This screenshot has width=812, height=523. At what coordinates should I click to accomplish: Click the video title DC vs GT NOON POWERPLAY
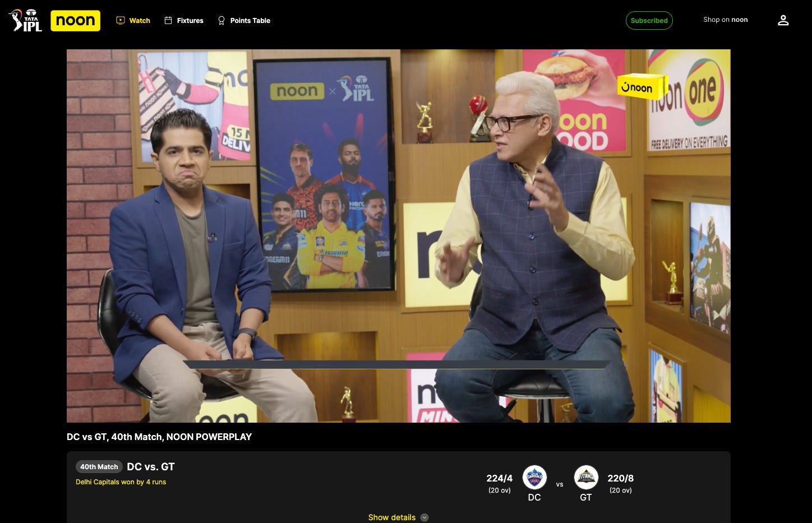[x=159, y=437]
